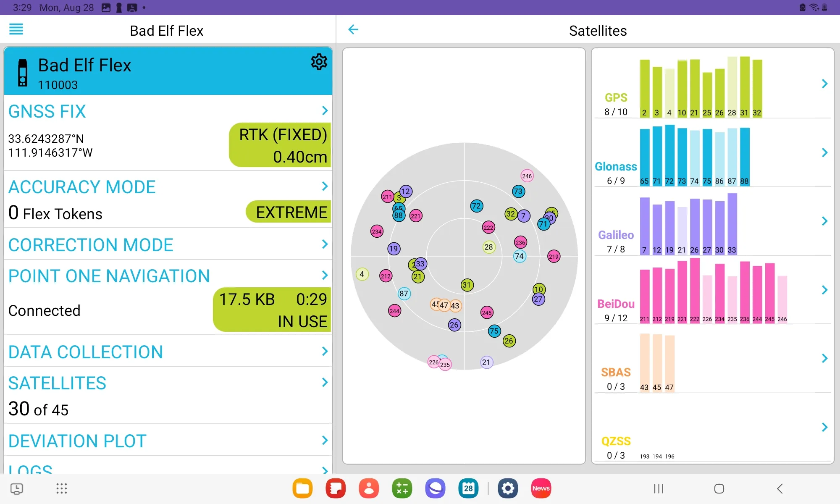The height and width of the screenshot is (504, 840).
Task: Open SBAS constellation details chevron
Action: [824, 358]
